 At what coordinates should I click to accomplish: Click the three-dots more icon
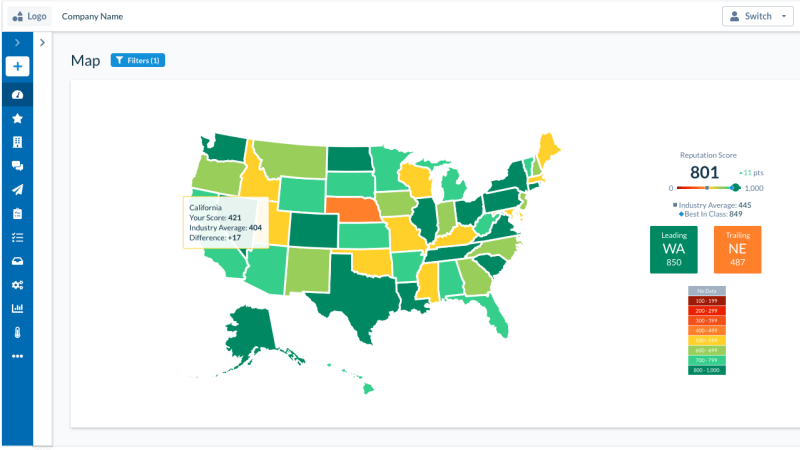pyautogui.click(x=17, y=356)
